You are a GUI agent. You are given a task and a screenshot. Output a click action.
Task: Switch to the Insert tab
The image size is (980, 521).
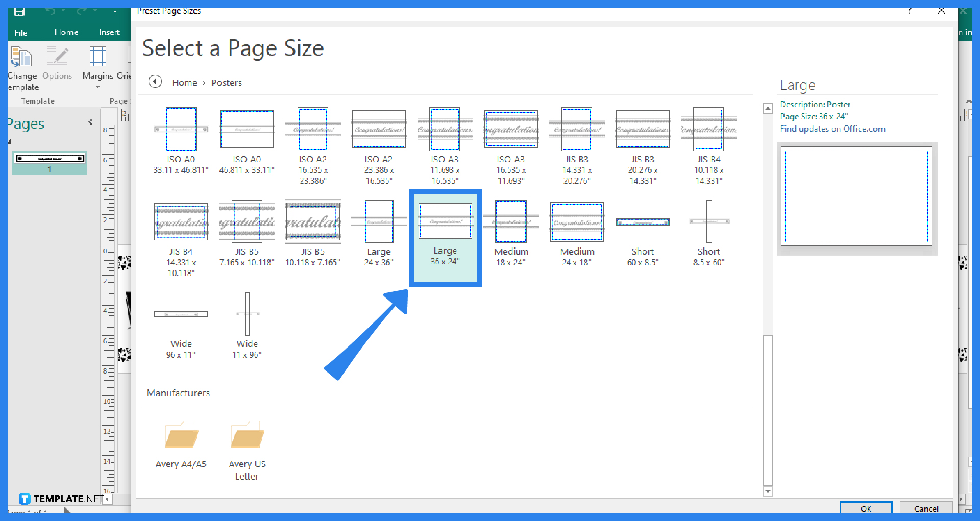pos(109,32)
